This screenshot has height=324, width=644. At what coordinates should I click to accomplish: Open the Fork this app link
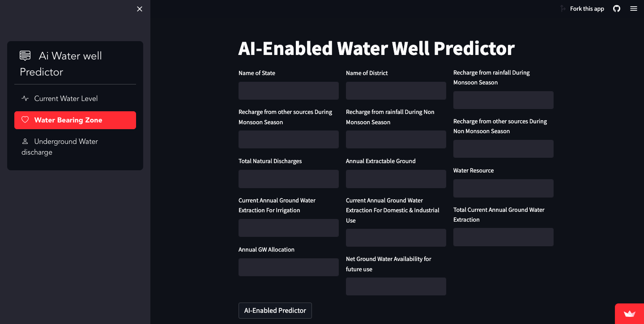tap(586, 8)
